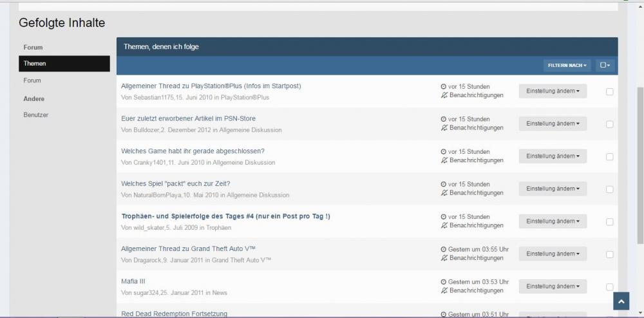Click muted bell icon for 'Welches Spiel packt' thread
This screenshot has width=644, height=318.
444,193
